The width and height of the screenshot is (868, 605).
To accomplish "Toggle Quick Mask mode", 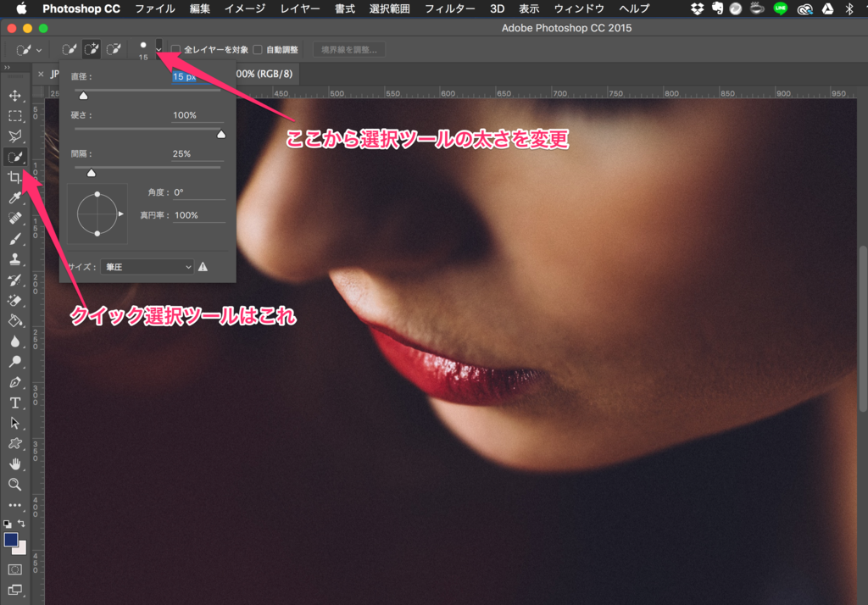I will [15, 569].
